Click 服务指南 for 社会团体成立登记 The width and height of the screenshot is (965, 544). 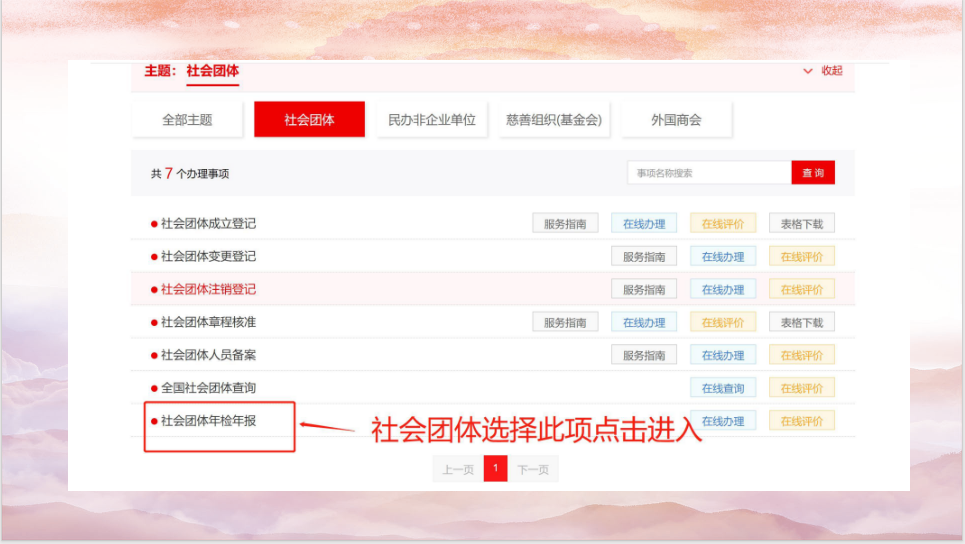point(565,224)
